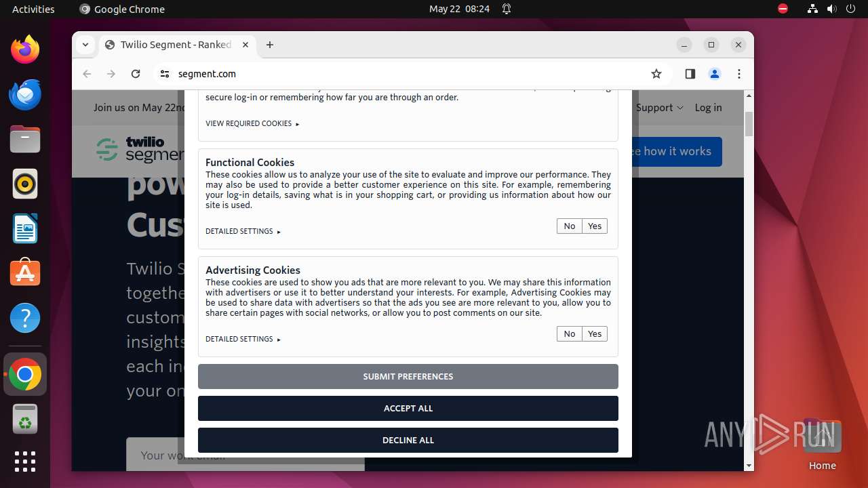Image resolution: width=868 pixels, height=488 pixels.
Task: Open the Help icon in dock
Action: click(x=25, y=318)
